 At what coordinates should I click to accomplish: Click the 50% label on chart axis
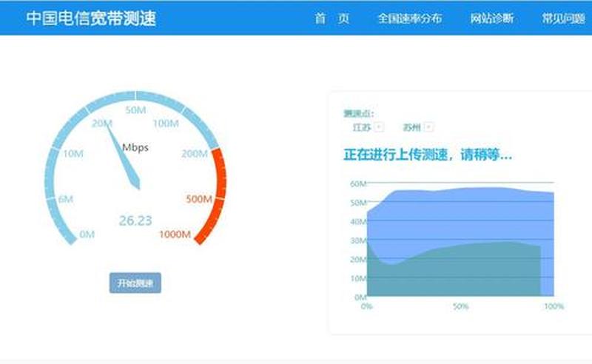(x=460, y=306)
